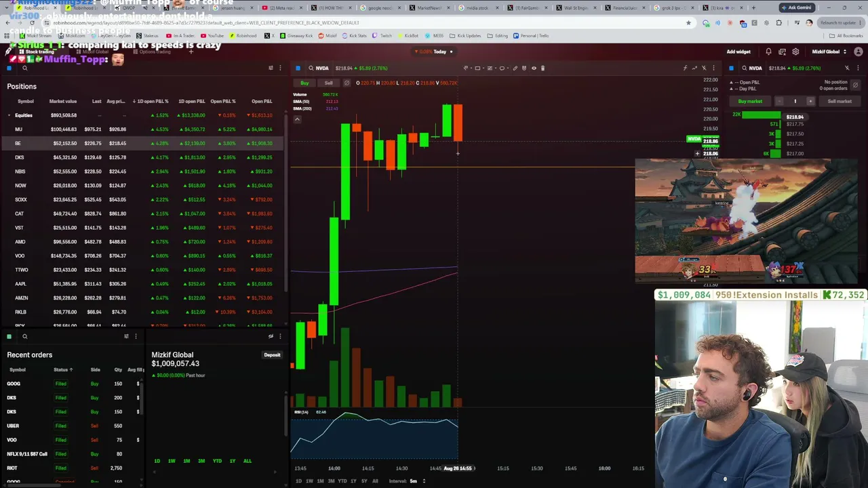Open the settings gear icon
This screenshot has height=488, width=868.
[x=795, y=52]
